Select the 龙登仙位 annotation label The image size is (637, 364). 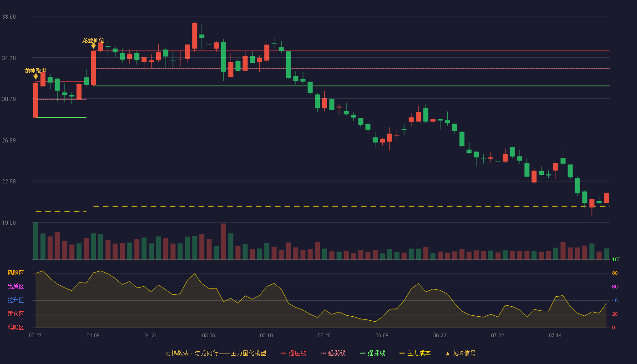[93, 40]
